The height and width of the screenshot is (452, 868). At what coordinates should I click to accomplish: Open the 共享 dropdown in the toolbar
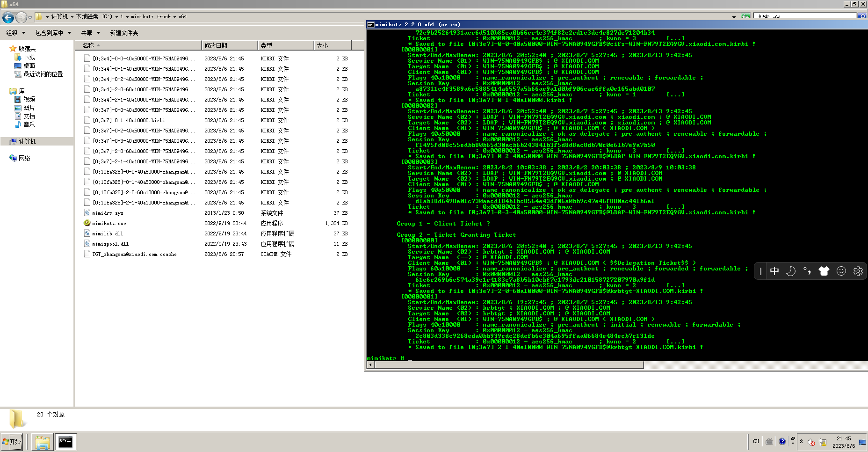pyautogui.click(x=89, y=33)
